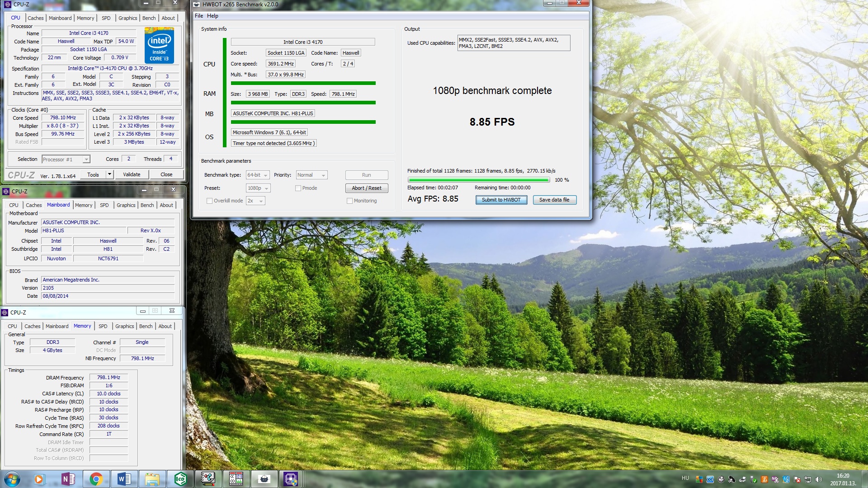The width and height of the screenshot is (868, 488).
Task: Click the satellite dish tray icon
Action: [x=732, y=479]
